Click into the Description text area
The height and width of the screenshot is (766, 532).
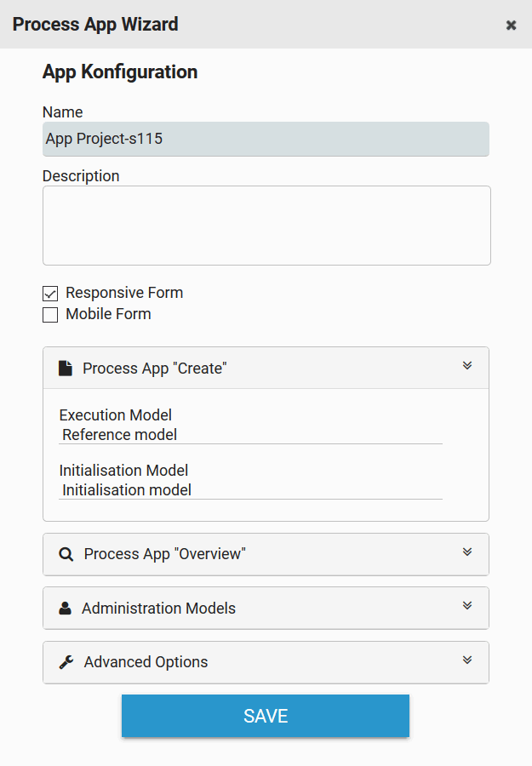tap(266, 226)
